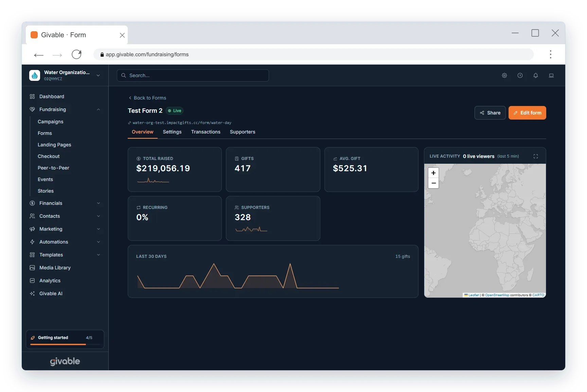The width and height of the screenshot is (587, 392).
Task: Open settings gear icon in top bar
Action: 504,75
